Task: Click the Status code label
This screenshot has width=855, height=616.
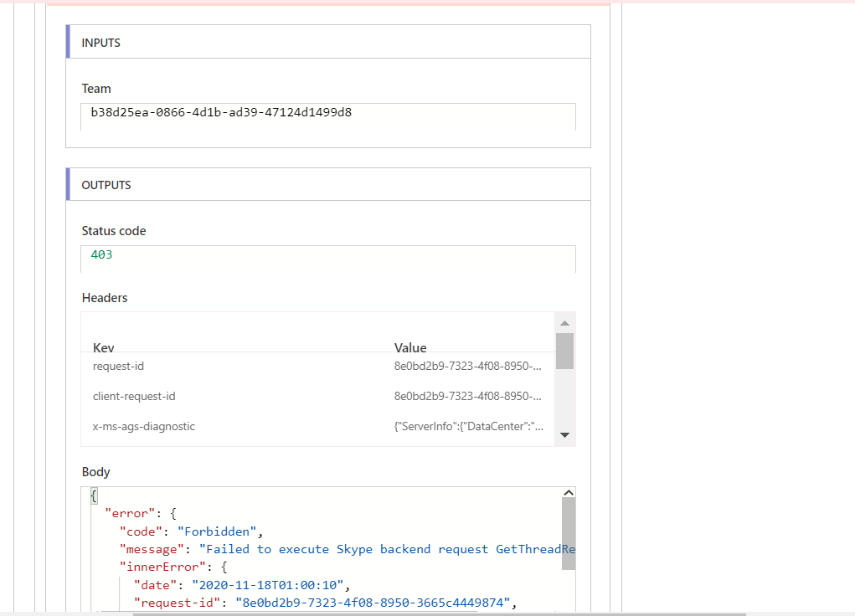Action: tap(113, 231)
